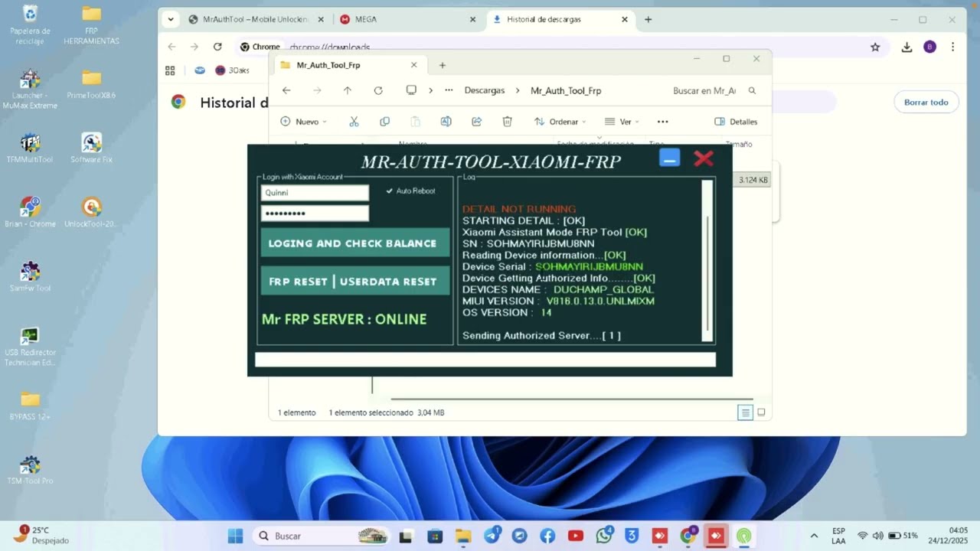Open a new Chrome tab
Screen dimensions: 980x551
point(648,19)
